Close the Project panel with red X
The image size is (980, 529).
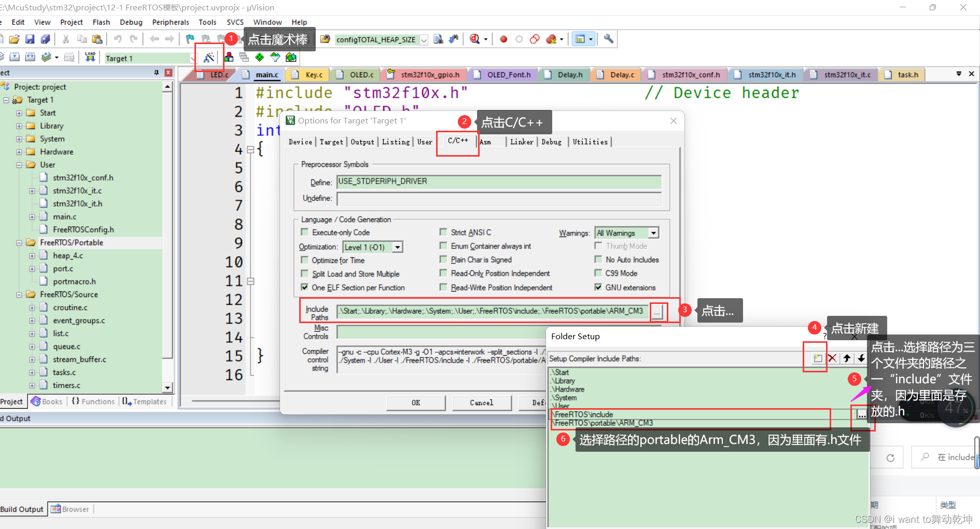(x=168, y=73)
